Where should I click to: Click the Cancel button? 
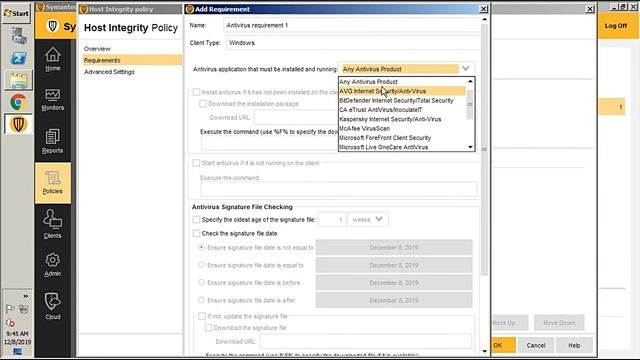[x=536, y=345]
